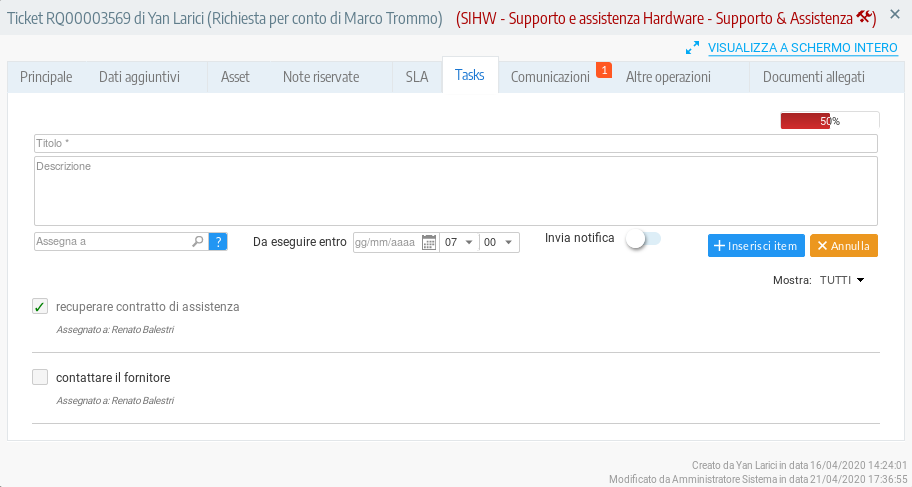Click the magnifier icon in Assegna a field
Image resolution: width=912 pixels, height=487 pixels.
coord(198,241)
